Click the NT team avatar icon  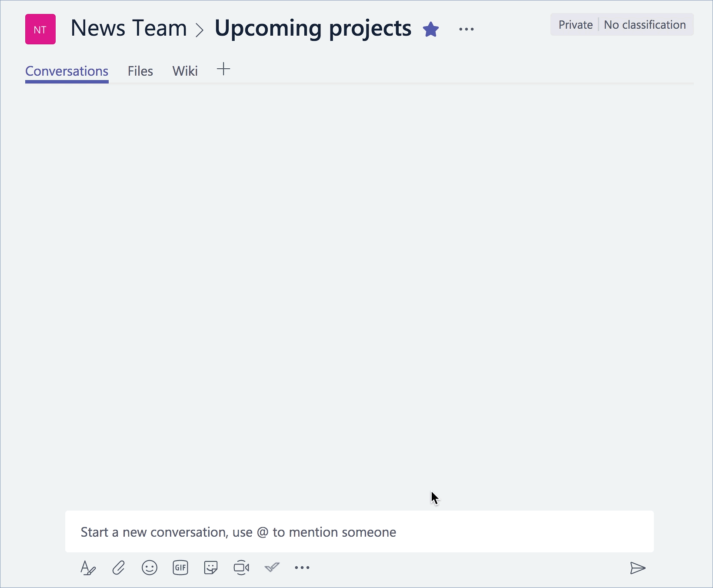click(x=40, y=29)
